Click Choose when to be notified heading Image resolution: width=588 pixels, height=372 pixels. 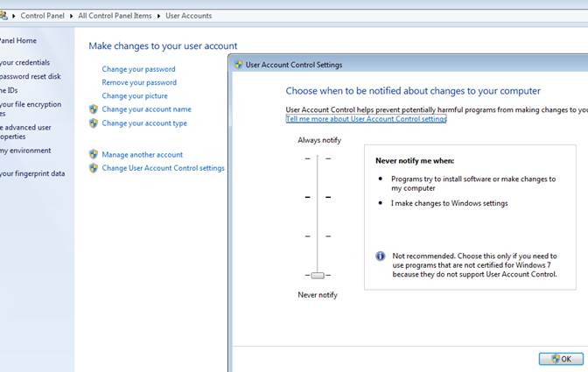413,91
